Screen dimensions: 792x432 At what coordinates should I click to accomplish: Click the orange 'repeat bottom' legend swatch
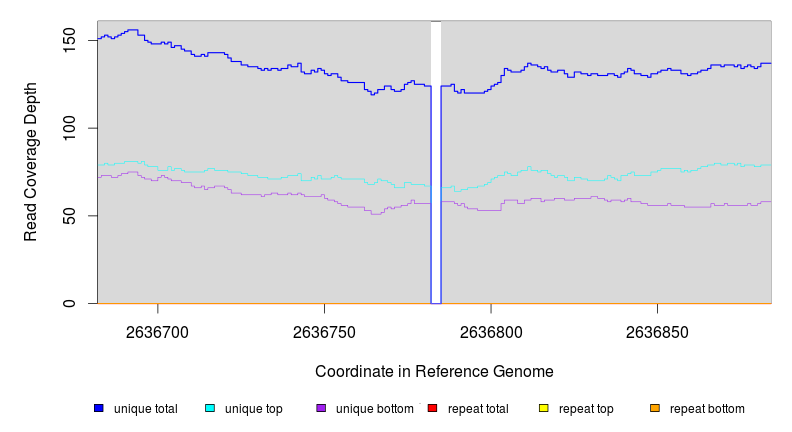click(655, 408)
